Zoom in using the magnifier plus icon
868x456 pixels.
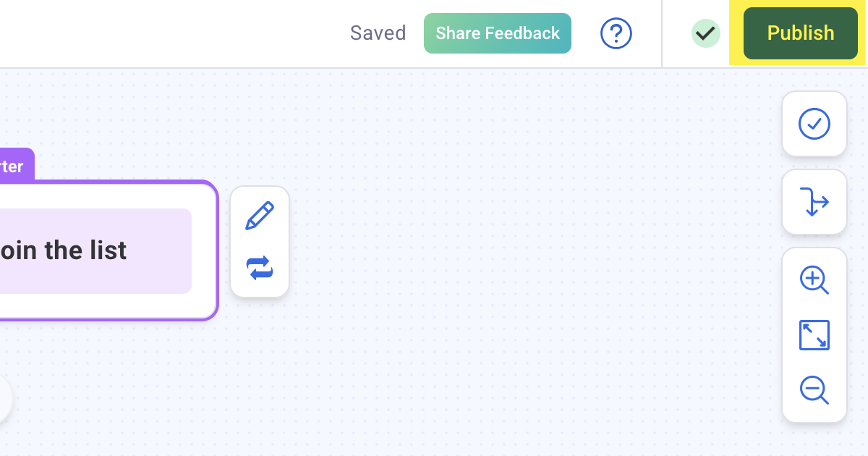[x=814, y=280]
